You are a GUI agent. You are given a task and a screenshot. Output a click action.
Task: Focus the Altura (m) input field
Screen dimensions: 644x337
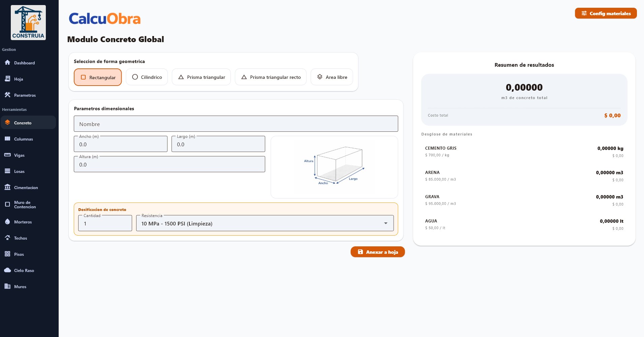pos(169,164)
